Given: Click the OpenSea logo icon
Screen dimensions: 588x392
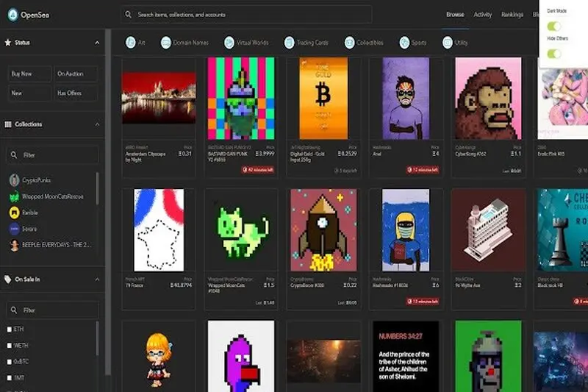Looking at the screenshot, I should click(13, 15).
